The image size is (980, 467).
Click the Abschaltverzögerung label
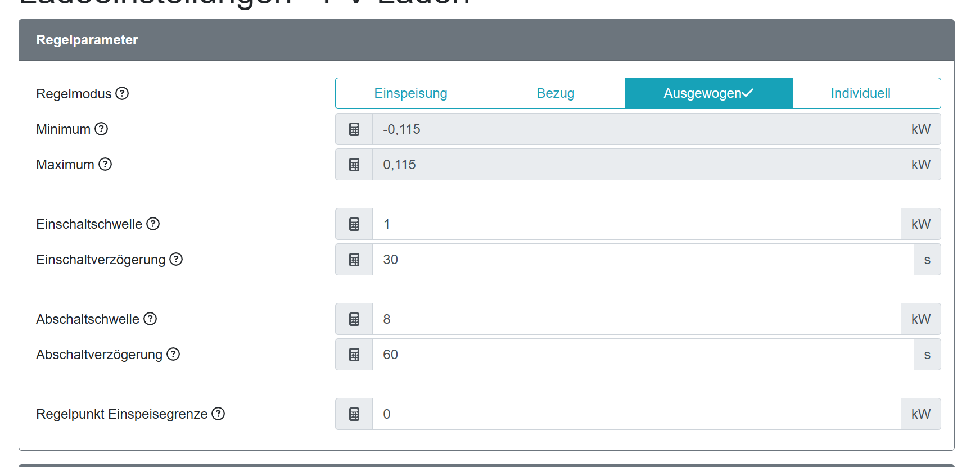pos(99,355)
